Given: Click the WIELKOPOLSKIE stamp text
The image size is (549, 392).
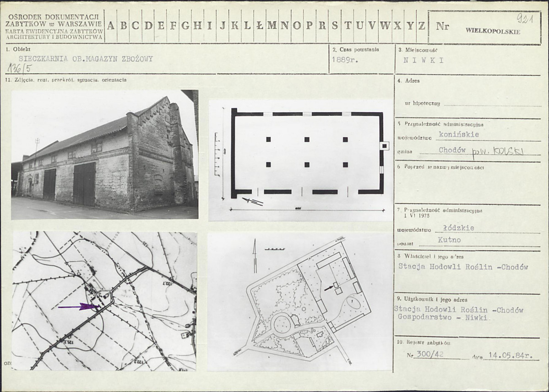Looking at the screenshot, I should point(493,31).
